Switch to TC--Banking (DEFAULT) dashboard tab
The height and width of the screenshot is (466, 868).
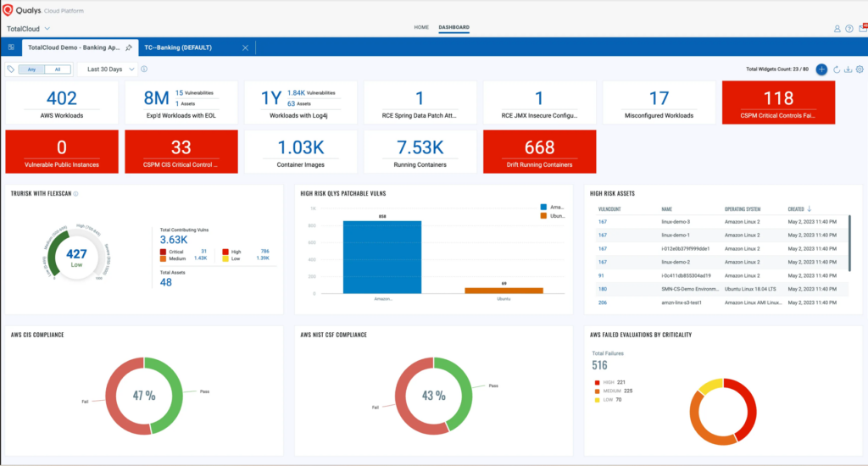click(x=178, y=47)
